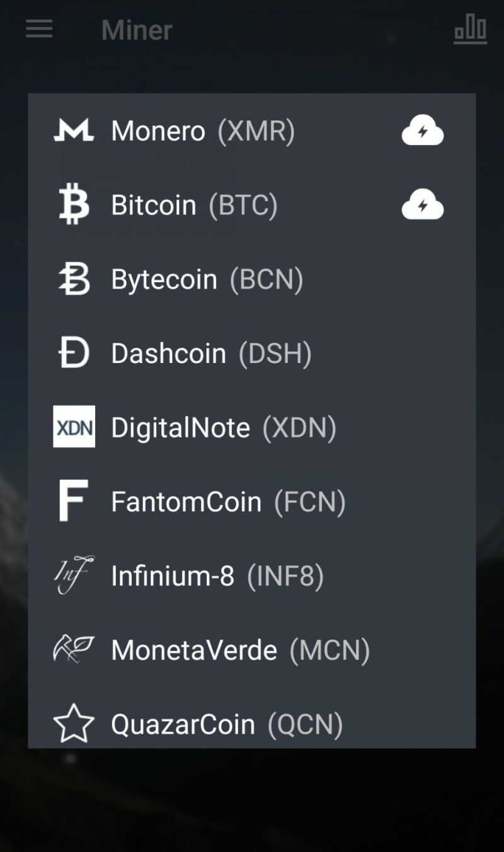
Task: Click the cloud mining icon beside Monero
Action: point(423,131)
